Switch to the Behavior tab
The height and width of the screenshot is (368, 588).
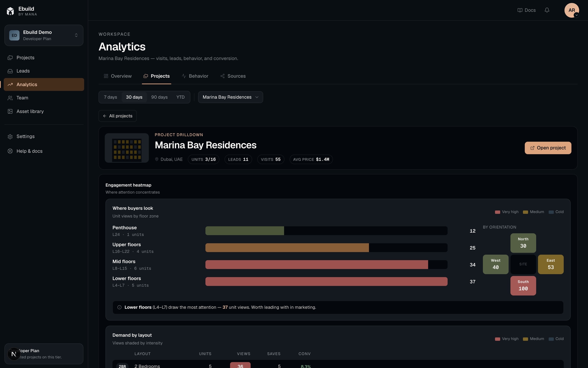(x=195, y=76)
